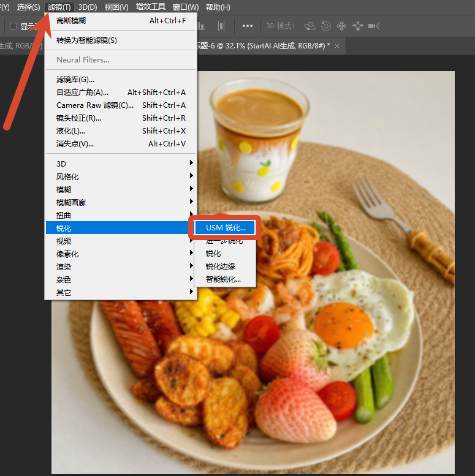Select the 视频 filter category
475x476 pixels.
(121, 241)
